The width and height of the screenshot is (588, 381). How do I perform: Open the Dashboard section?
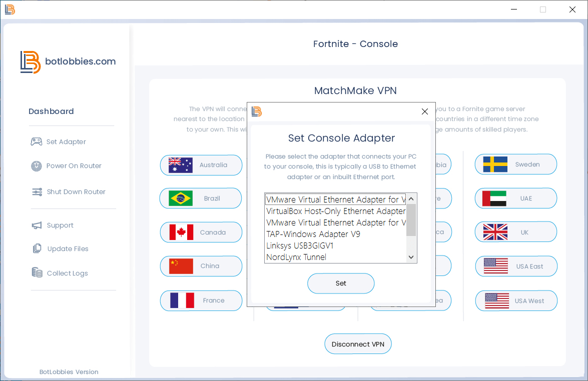pos(51,111)
